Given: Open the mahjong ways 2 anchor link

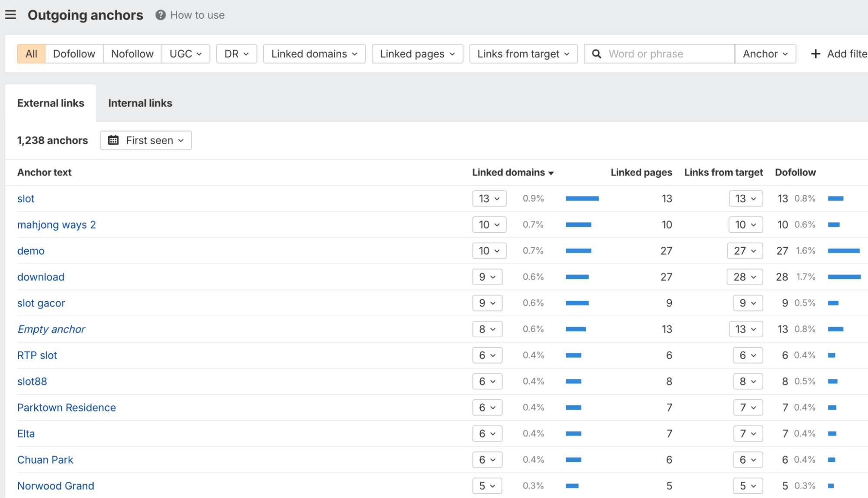Looking at the screenshot, I should (56, 225).
